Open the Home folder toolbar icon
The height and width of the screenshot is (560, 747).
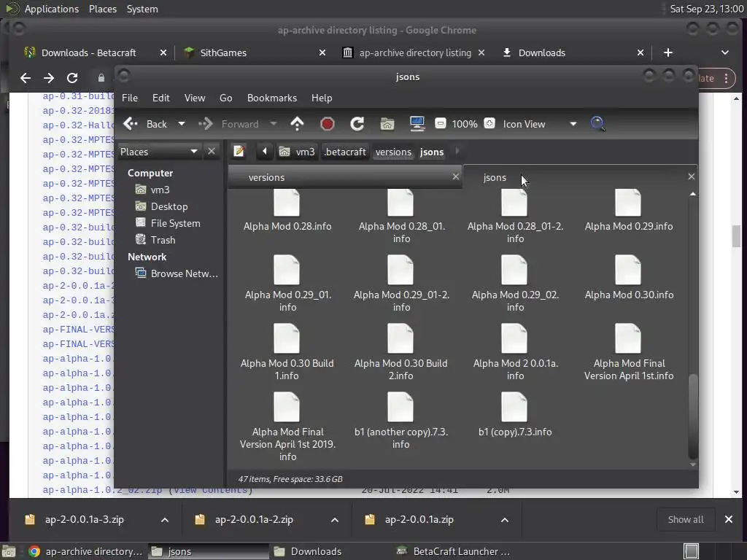(x=387, y=124)
